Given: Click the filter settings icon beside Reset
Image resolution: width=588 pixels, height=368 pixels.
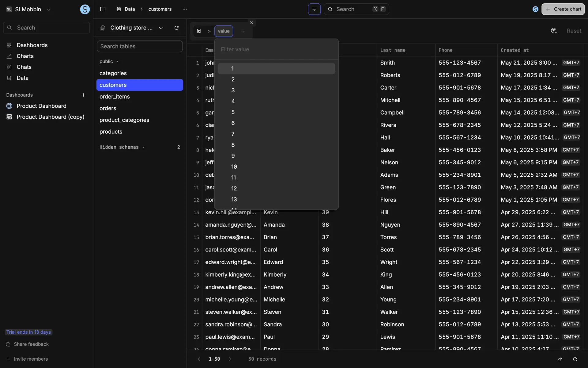Looking at the screenshot, I should click(x=554, y=31).
